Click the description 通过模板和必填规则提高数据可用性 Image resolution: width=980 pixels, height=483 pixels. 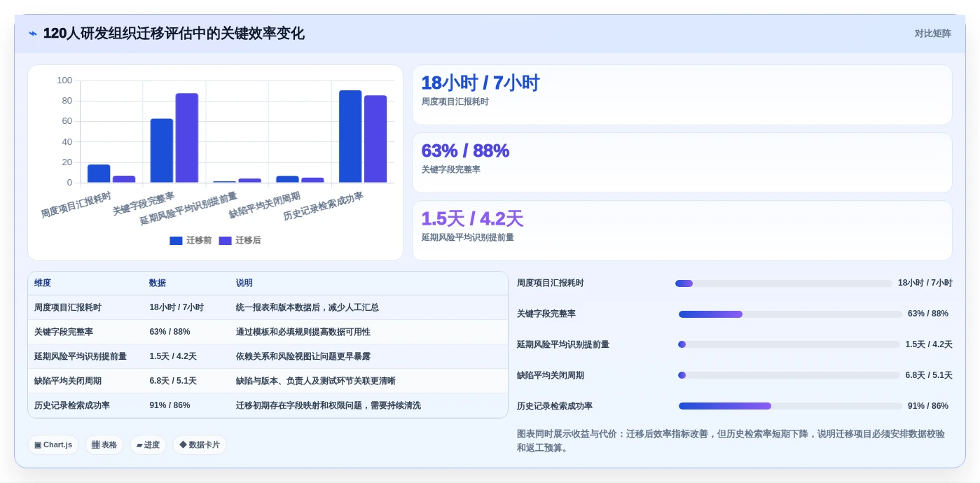point(303,332)
